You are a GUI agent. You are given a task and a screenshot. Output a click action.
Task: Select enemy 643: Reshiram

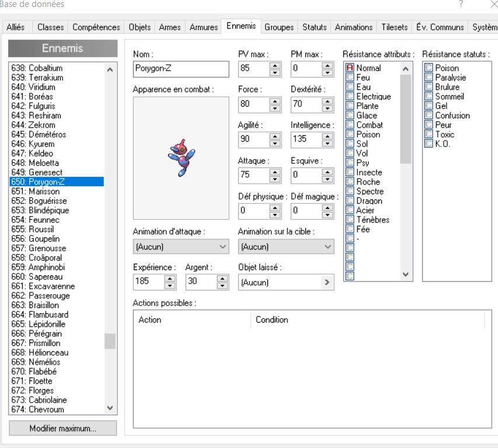point(57,116)
